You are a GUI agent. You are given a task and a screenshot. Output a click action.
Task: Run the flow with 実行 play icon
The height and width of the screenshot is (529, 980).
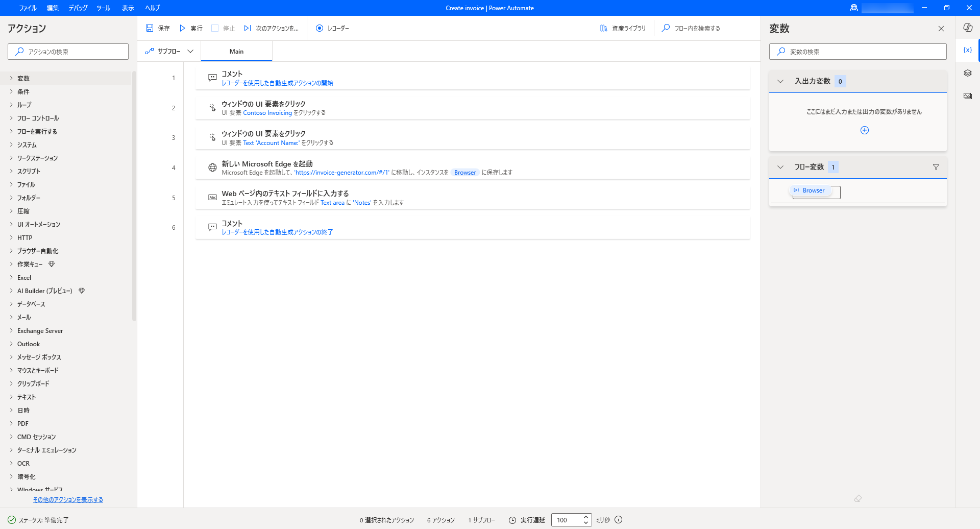click(x=182, y=28)
